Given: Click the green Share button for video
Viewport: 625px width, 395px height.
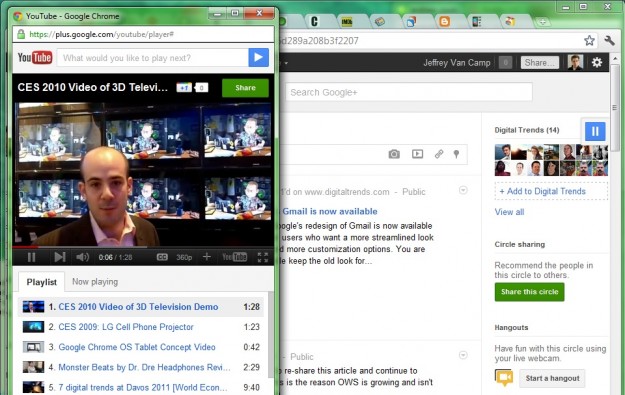Looking at the screenshot, I should pyautogui.click(x=245, y=88).
